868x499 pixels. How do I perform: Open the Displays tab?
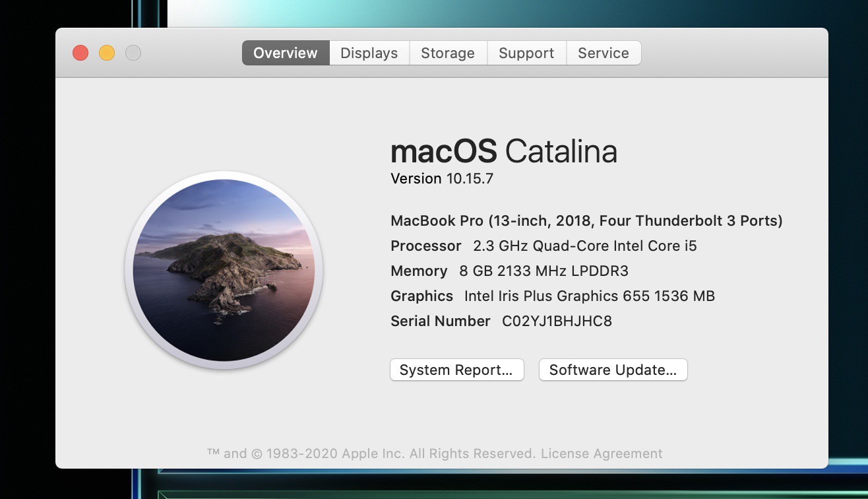tap(369, 53)
